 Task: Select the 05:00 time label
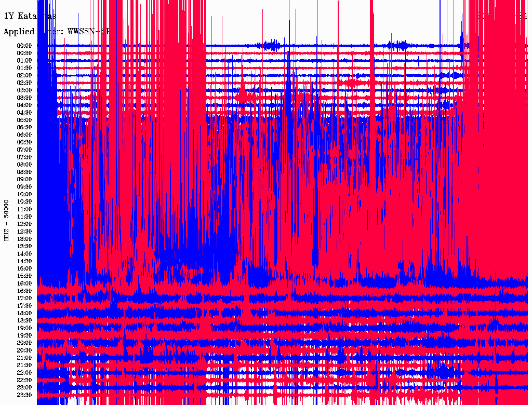coord(24,120)
